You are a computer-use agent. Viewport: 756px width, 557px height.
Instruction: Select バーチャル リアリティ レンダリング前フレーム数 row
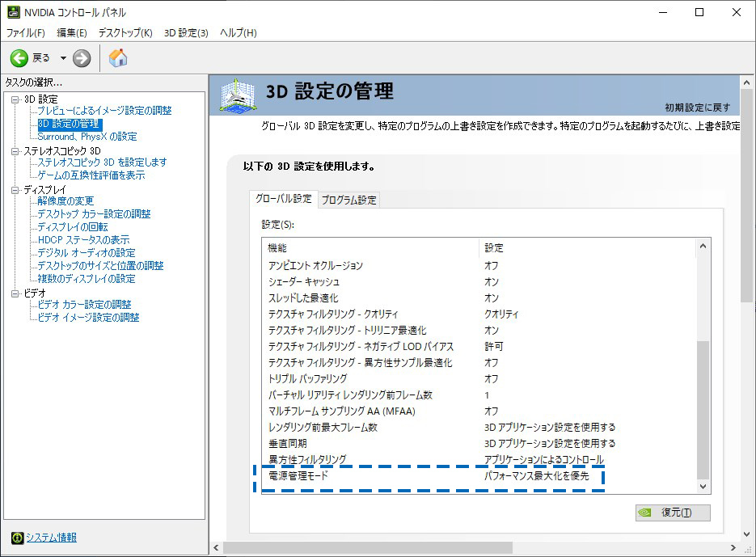pyautogui.click(x=479, y=395)
